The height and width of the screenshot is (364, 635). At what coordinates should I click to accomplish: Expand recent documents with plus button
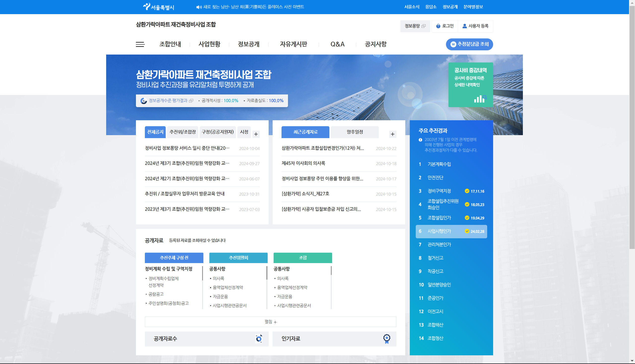392,134
